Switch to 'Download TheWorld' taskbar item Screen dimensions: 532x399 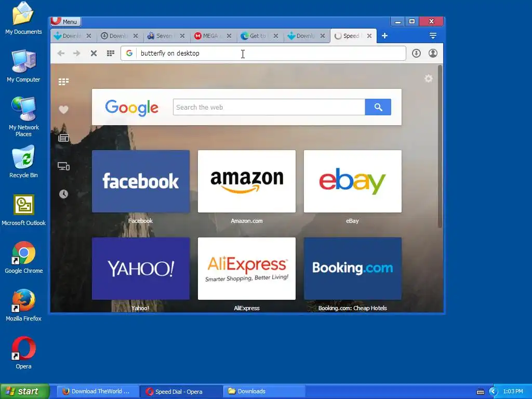tap(97, 391)
